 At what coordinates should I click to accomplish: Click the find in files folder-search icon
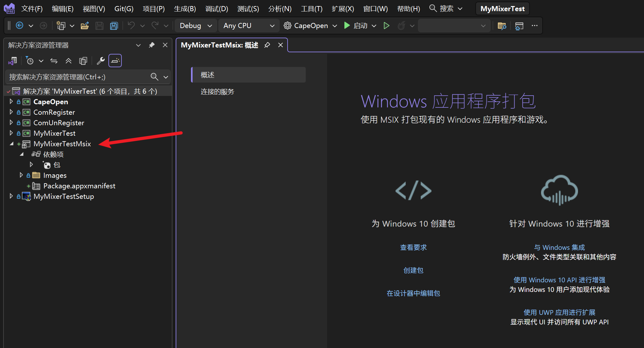(502, 25)
